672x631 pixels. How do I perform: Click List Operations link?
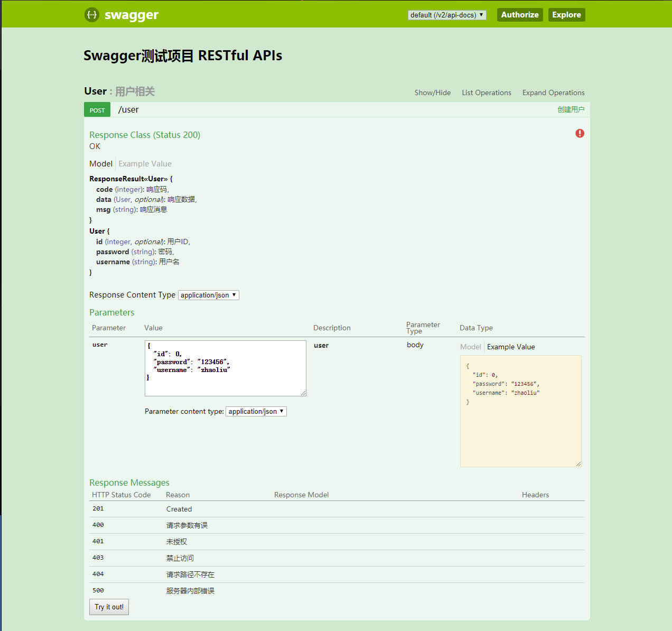coord(487,92)
